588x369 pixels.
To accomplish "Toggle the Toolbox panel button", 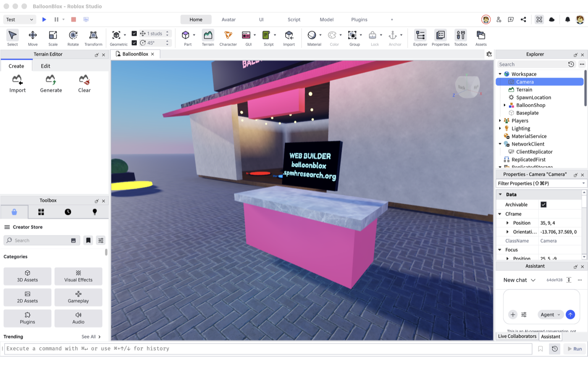I will [x=461, y=38].
